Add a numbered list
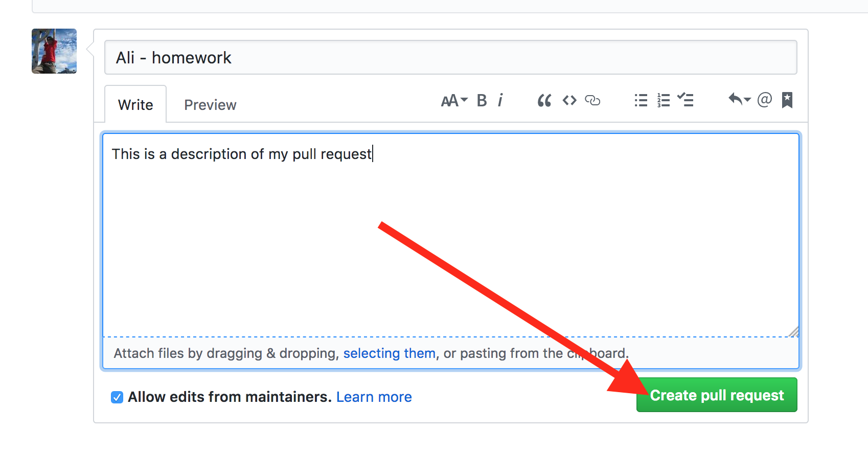Image resolution: width=868 pixels, height=453 pixels. pos(664,100)
